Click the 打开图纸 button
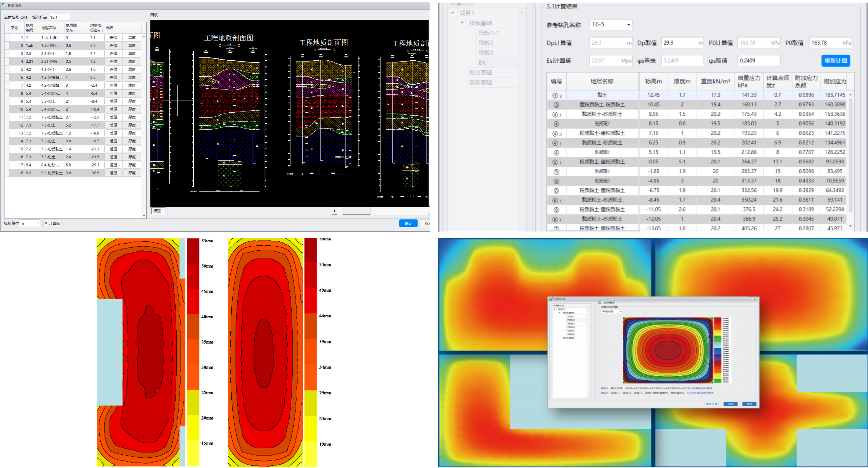Screen dimensions: 868x468 point(53,223)
